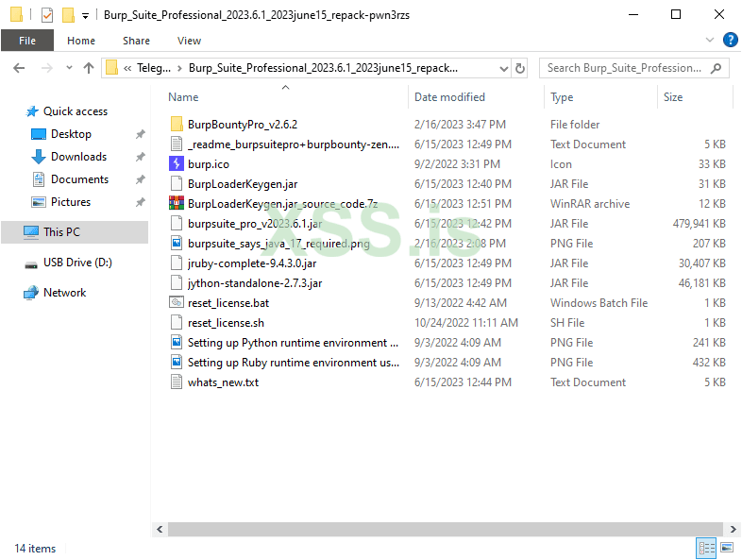This screenshot has height=560, width=742.
Task: Select Network in the navigation pane
Action: pyautogui.click(x=65, y=293)
